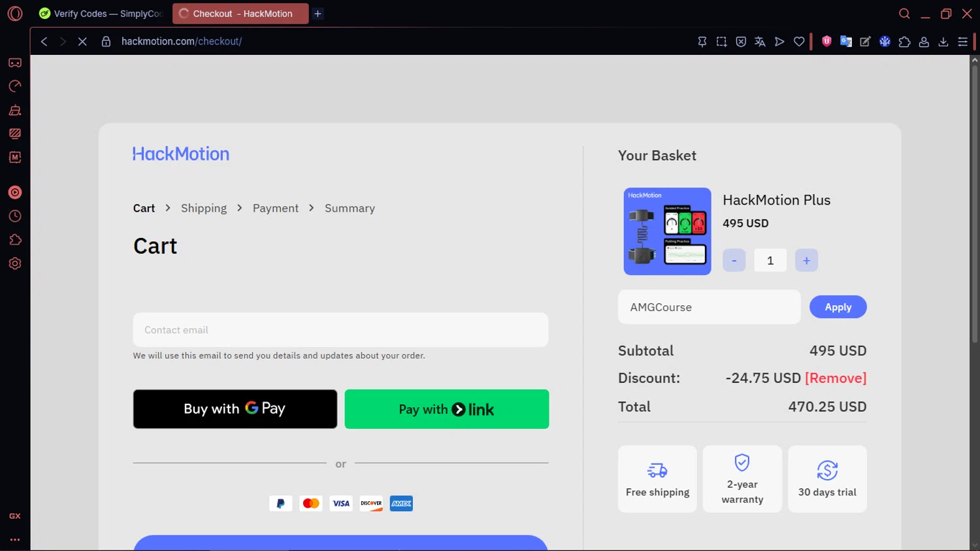Screen dimensions: 980x551
Task: Click the Discover payment icon
Action: (371, 503)
